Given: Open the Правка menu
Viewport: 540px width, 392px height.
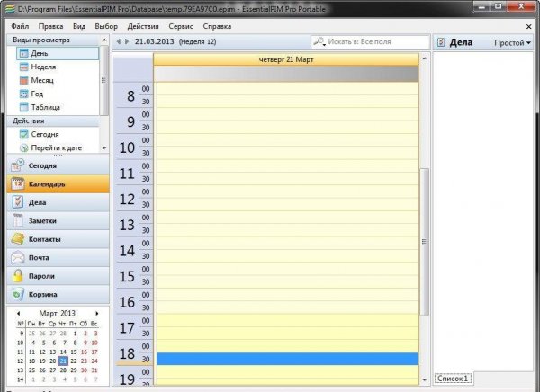Looking at the screenshot, I should [x=50, y=26].
